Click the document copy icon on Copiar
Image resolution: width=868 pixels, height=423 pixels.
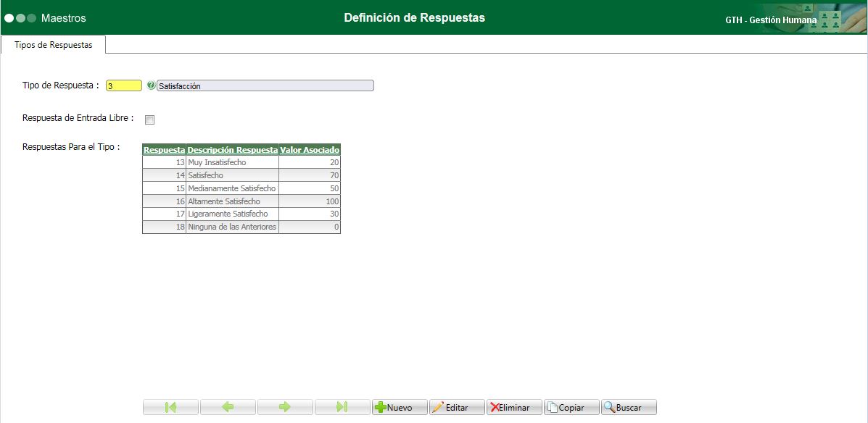(553, 406)
